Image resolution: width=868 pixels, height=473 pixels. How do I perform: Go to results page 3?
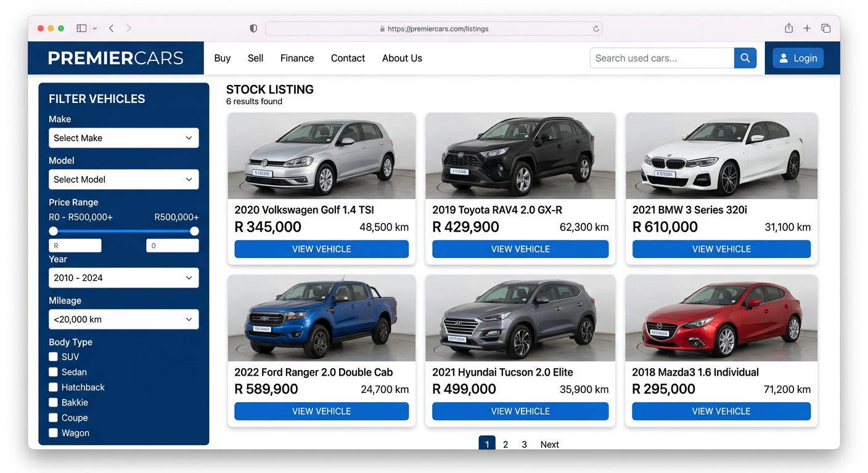[x=525, y=444]
